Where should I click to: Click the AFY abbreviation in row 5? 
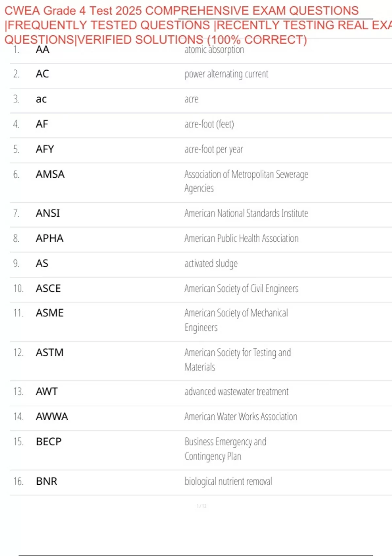pos(45,149)
